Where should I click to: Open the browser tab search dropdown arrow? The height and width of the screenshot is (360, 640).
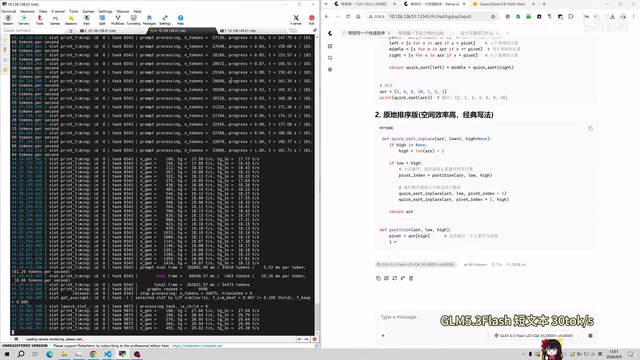[326, 4]
